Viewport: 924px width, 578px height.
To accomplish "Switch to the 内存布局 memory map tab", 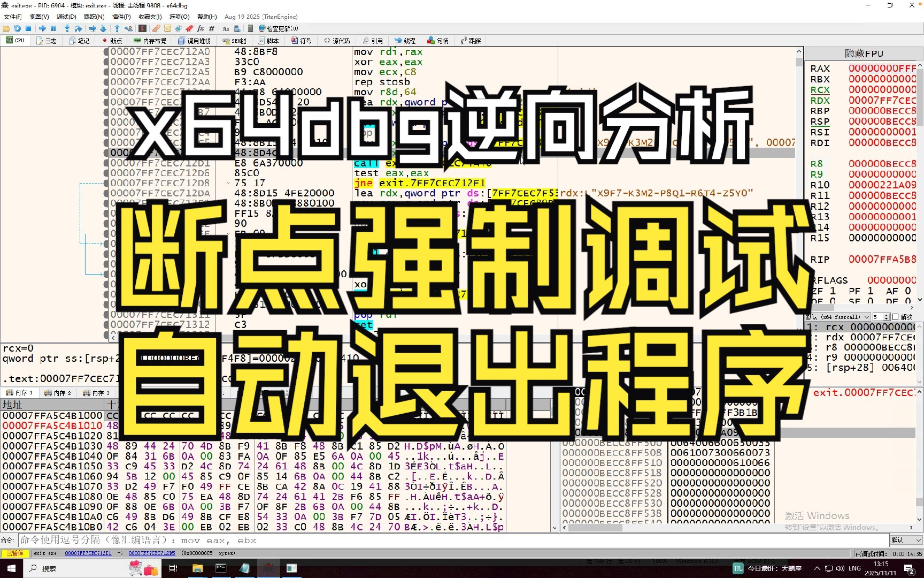I will 150,41.
